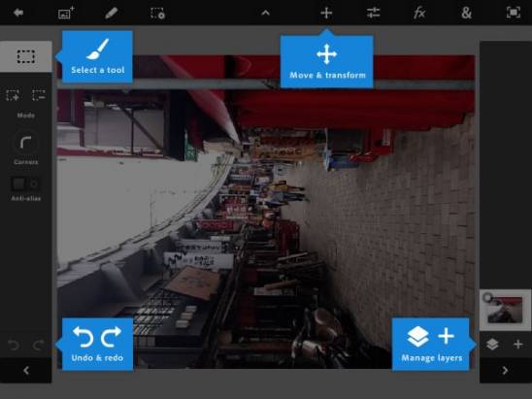Open the Move & transform plus icon
The height and width of the screenshot is (399, 532).
coord(326,13)
